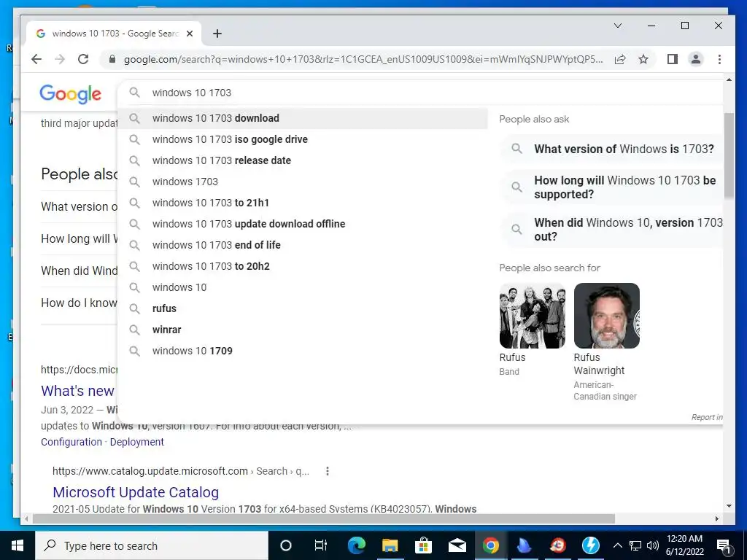Viewport: 747px width, 560px height.
Task: Open three-dot options beside catalog.update.microsoft.com
Action: tap(328, 471)
